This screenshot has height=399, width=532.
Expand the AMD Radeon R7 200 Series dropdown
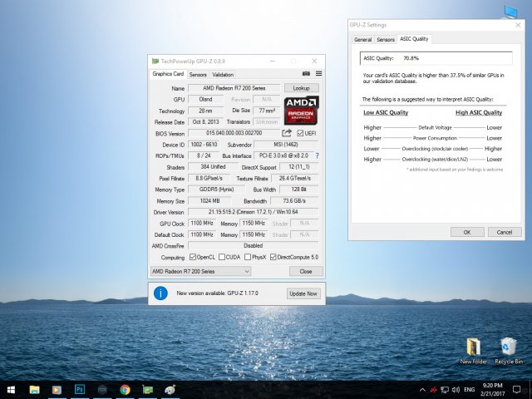(247, 271)
